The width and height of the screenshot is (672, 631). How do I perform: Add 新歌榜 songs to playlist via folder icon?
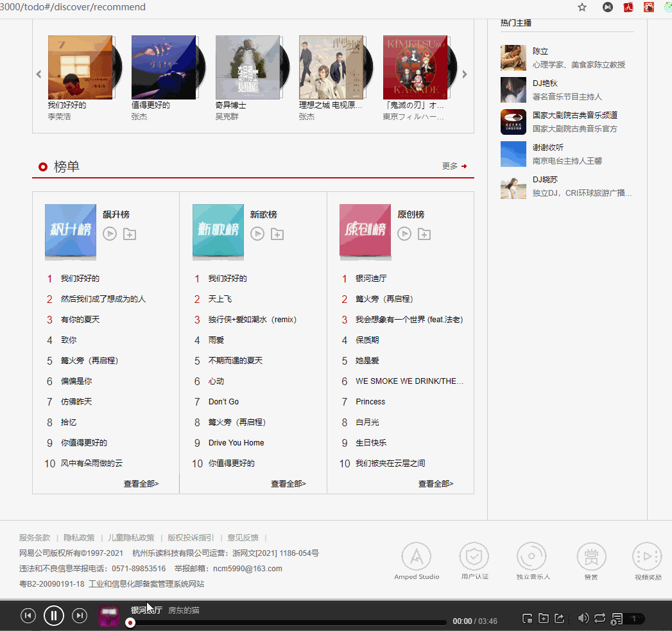point(277,234)
